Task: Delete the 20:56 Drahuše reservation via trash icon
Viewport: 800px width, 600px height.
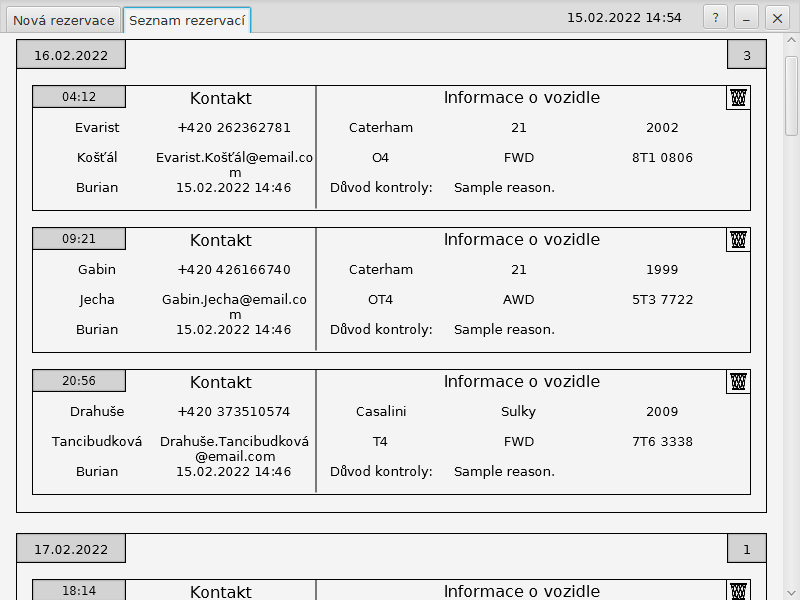Action: coord(738,381)
